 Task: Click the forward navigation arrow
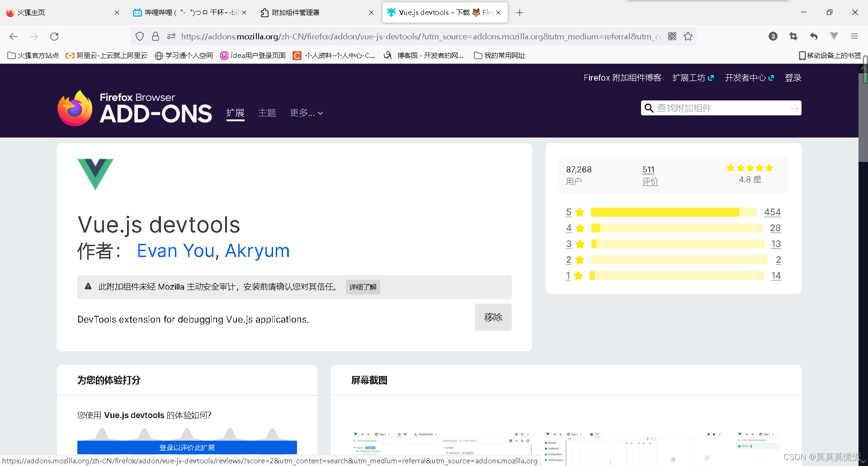coord(34,37)
